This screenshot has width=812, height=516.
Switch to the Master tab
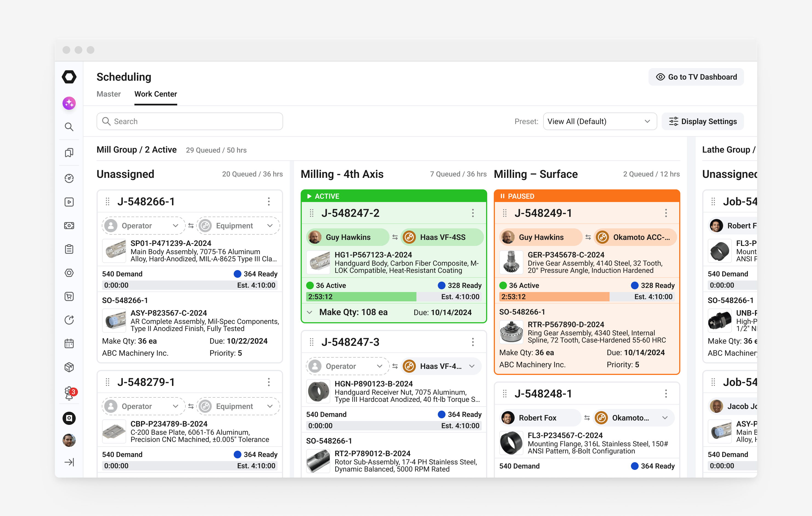pyautogui.click(x=109, y=94)
